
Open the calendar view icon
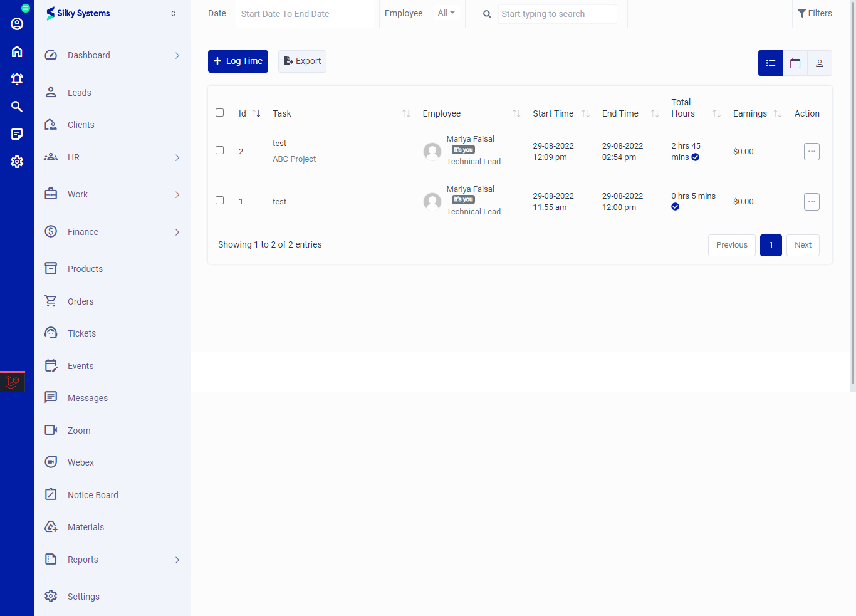click(795, 63)
